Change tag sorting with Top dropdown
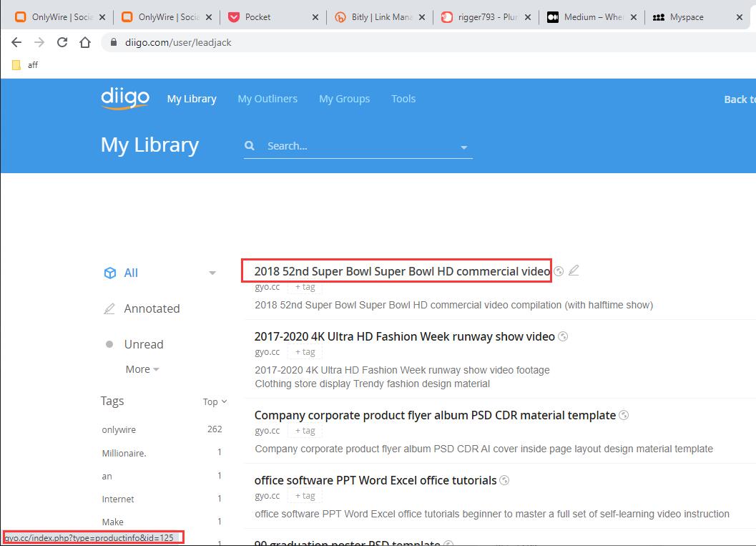The height and width of the screenshot is (546, 756). point(215,401)
